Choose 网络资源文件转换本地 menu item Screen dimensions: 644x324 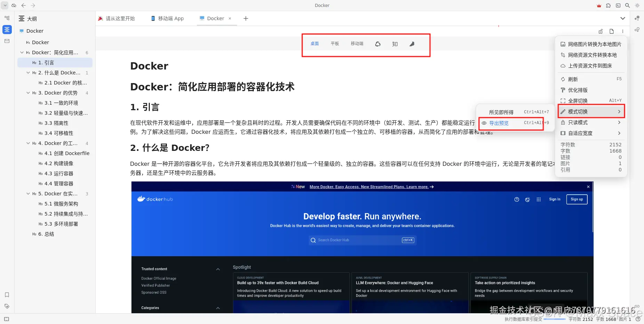(591, 55)
